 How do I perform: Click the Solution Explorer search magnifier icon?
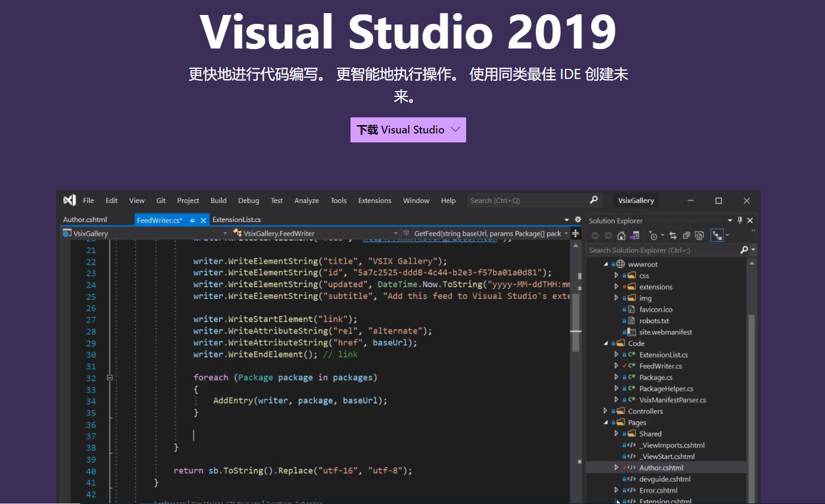click(x=744, y=250)
